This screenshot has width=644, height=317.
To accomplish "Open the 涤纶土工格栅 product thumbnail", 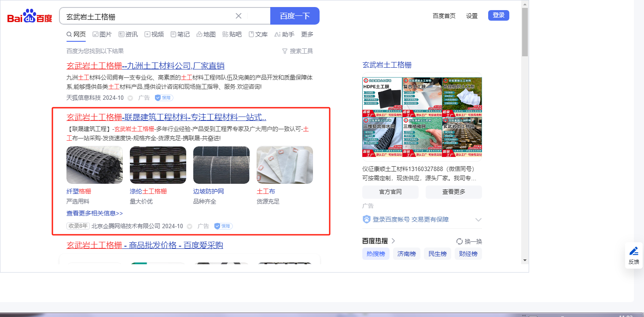I will pyautogui.click(x=158, y=165).
